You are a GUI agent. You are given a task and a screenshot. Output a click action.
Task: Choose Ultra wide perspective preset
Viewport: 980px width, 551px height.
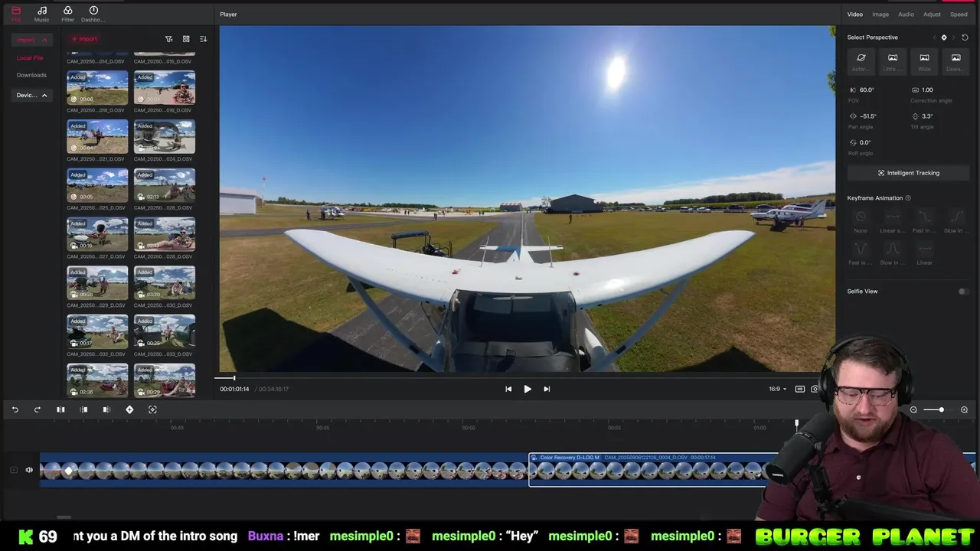coord(893,61)
